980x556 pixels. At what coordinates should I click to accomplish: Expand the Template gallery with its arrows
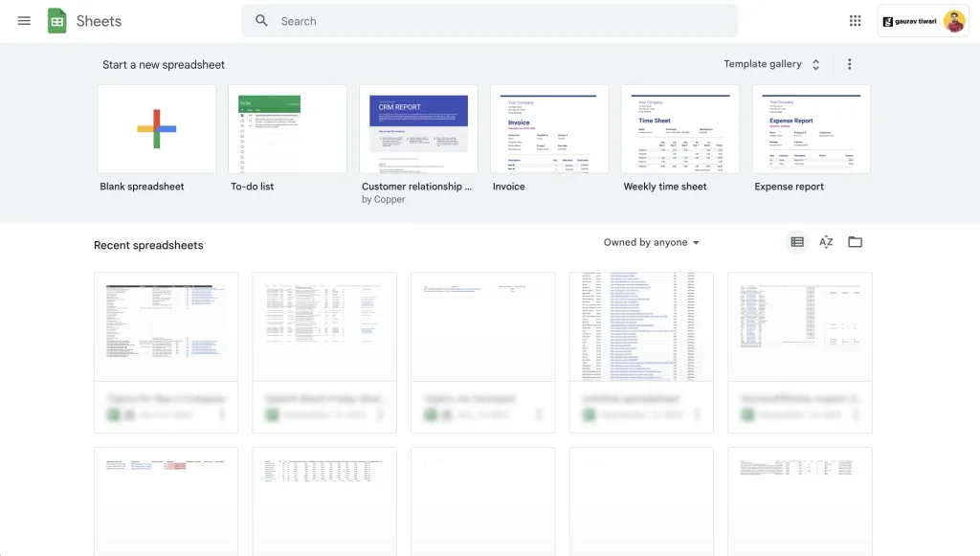[815, 63]
